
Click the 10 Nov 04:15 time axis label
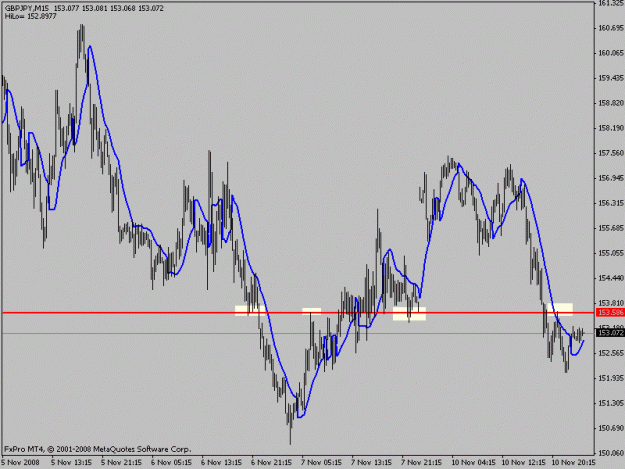(474, 463)
